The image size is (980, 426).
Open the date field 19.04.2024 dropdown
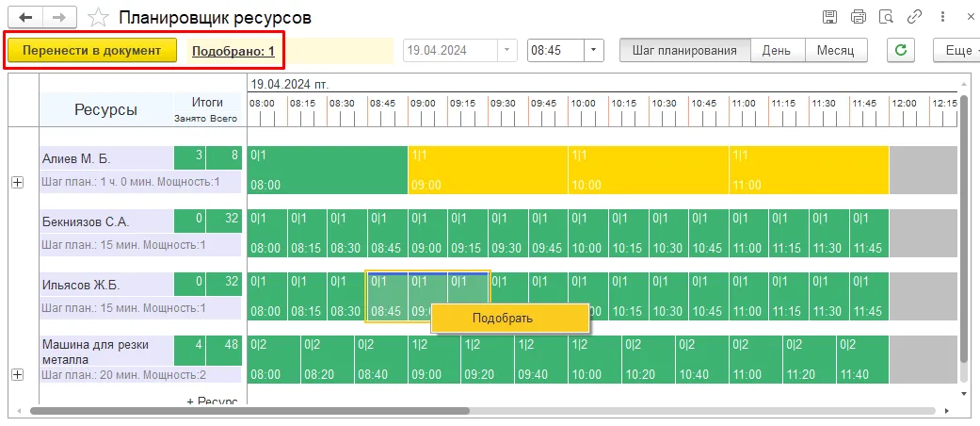pos(506,51)
